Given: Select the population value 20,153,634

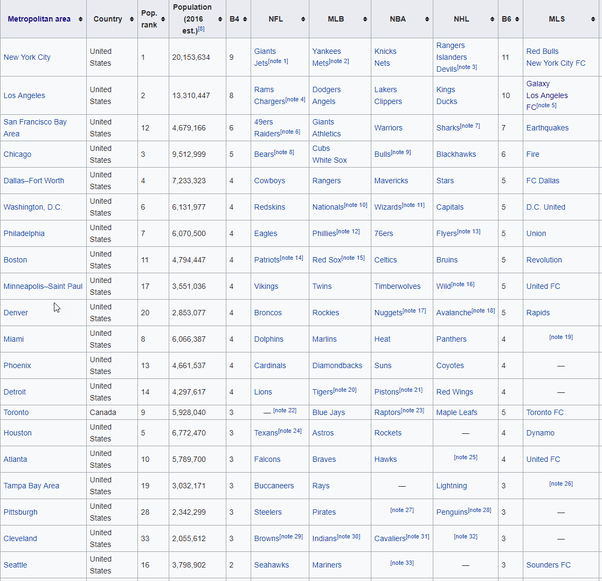Looking at the screenshot, I should 191,57.
